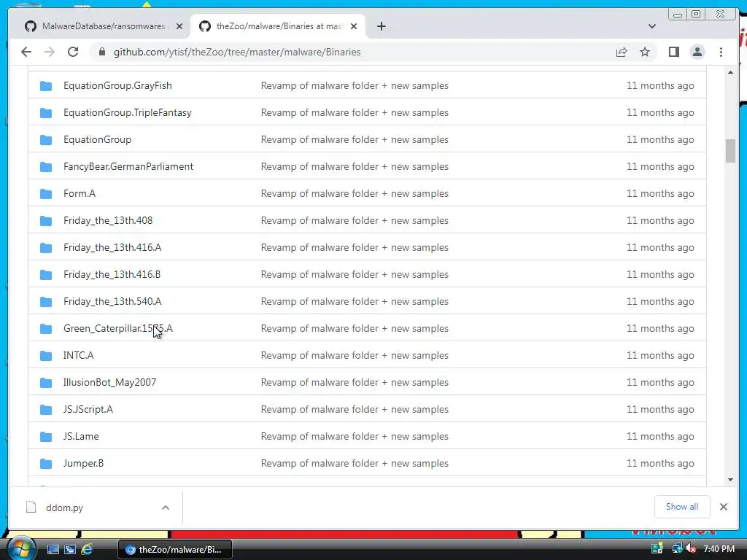Screen dimensions: 747x560
Task: Open Green_Caterpillar.1575.A folder
Action: (x=117, y=329)
